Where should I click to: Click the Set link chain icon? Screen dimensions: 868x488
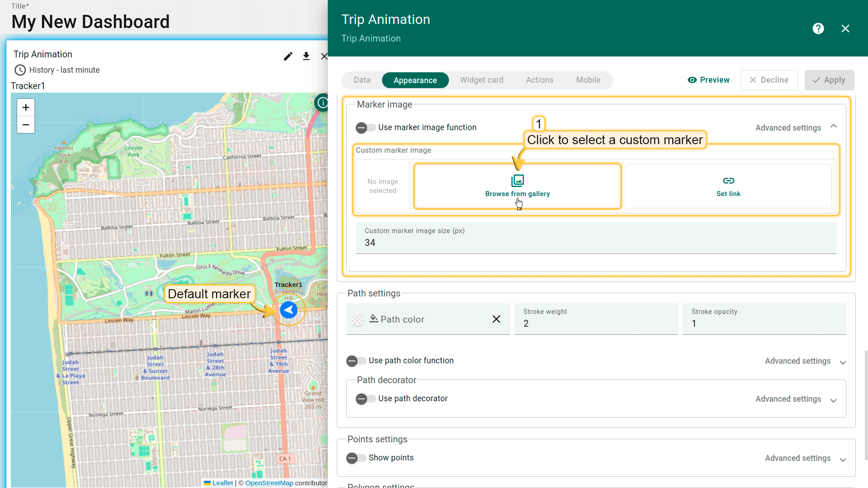728,181
